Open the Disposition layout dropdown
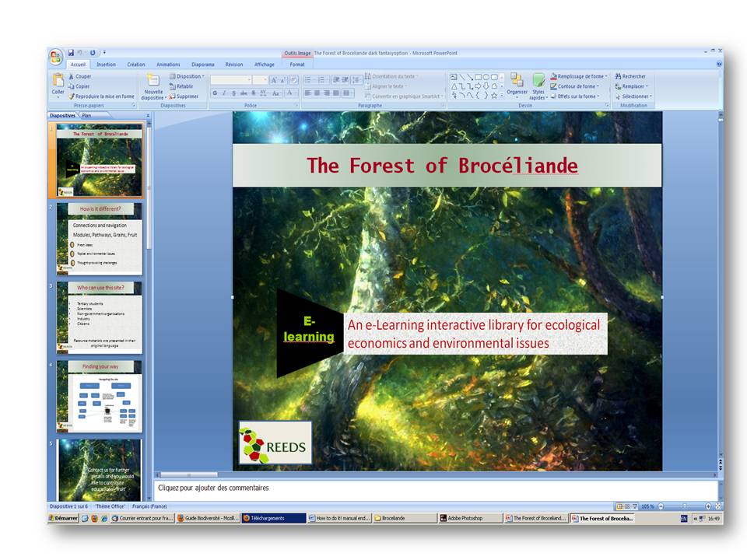The height and width of the screenshot is (560, 747). click(188, 76)
